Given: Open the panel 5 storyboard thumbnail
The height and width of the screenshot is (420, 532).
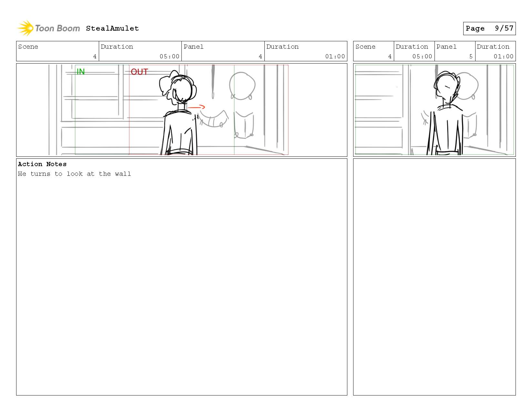Looking at the screenshot, I should (x=434, y=110).
